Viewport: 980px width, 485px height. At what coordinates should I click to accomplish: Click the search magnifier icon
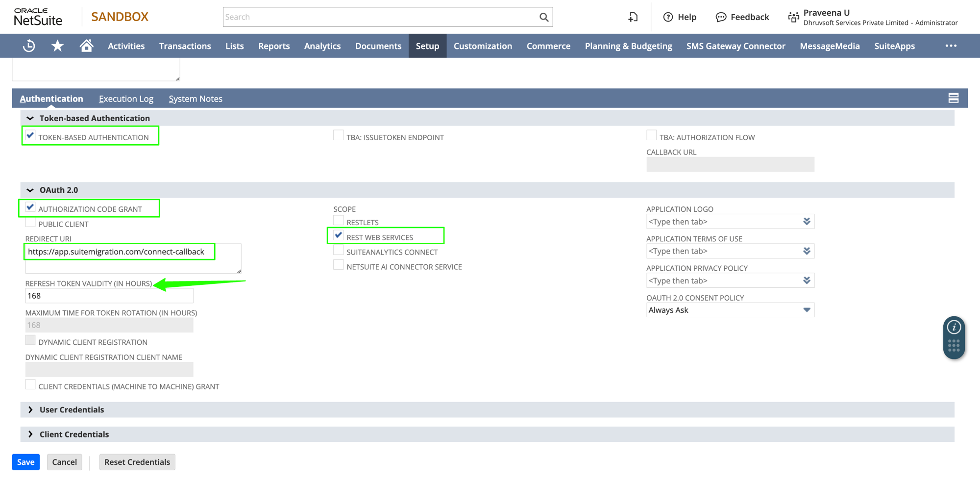[x=544, y=17]
